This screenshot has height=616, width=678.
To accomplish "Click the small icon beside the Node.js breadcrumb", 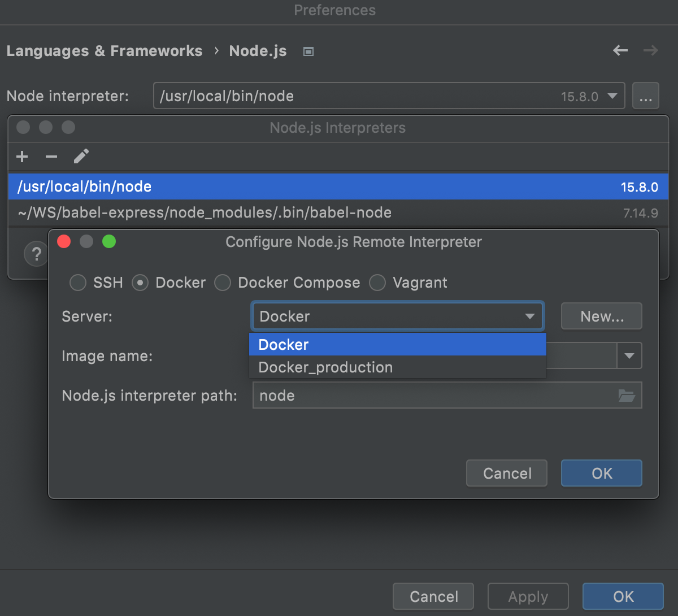I will coord(308,51).
